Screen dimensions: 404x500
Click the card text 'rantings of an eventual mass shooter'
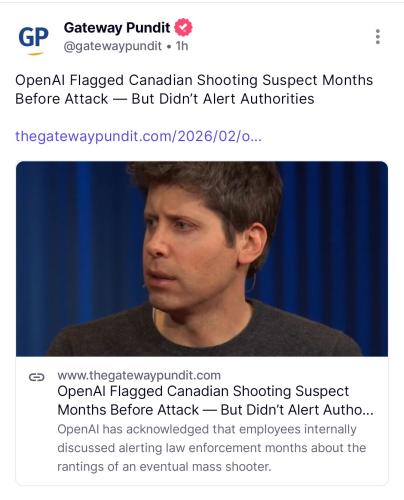tap(164, 467)
